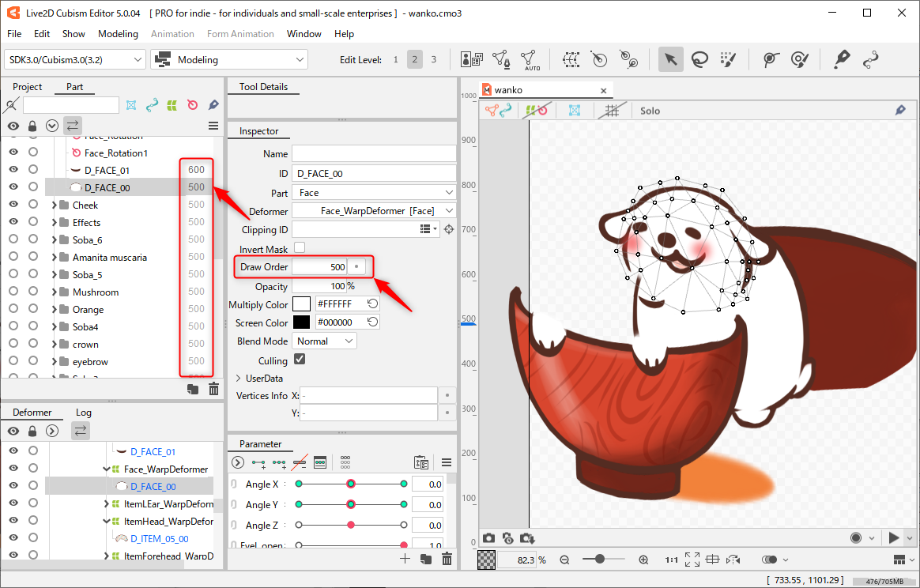Select the Brush selection tool

coord(728,59)
